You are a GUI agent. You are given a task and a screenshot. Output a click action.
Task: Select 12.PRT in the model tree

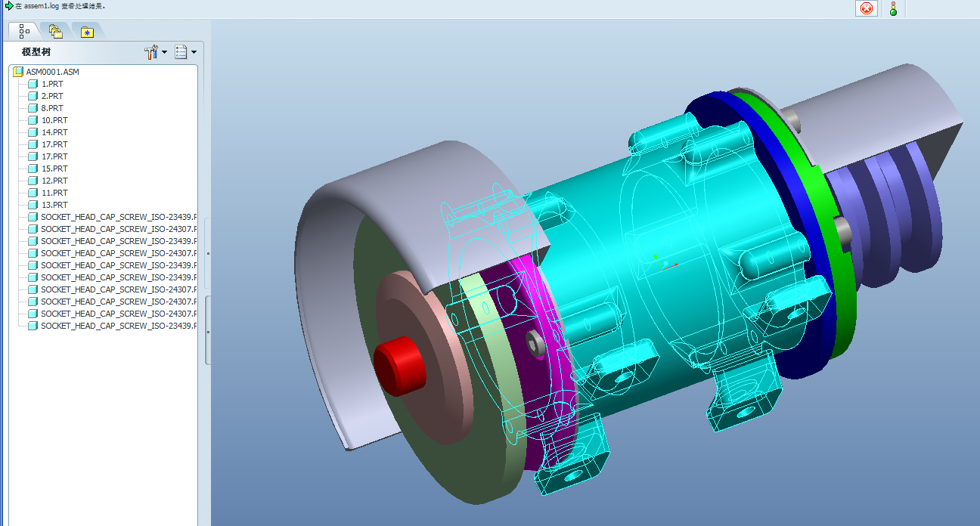point(54,181)
